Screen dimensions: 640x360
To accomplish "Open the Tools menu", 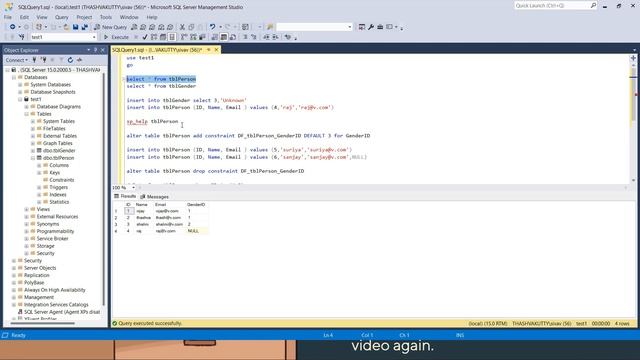I will coord(106,17).
